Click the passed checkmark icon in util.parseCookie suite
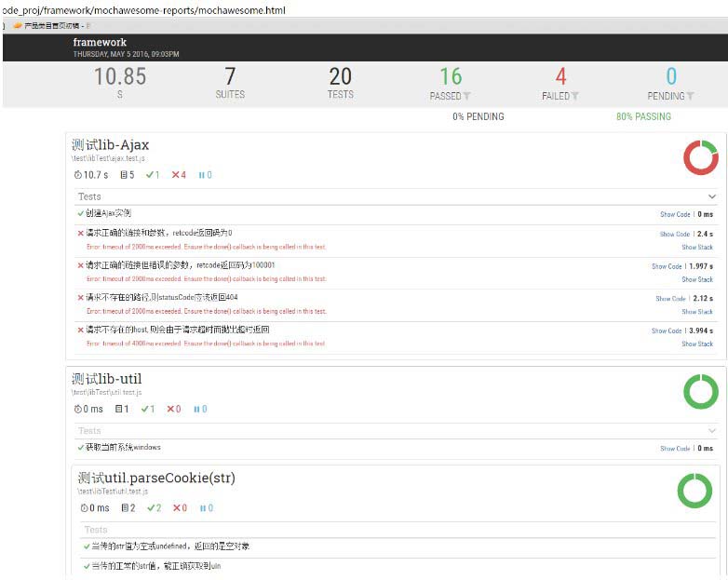728x580 pixels. point(151,508)
